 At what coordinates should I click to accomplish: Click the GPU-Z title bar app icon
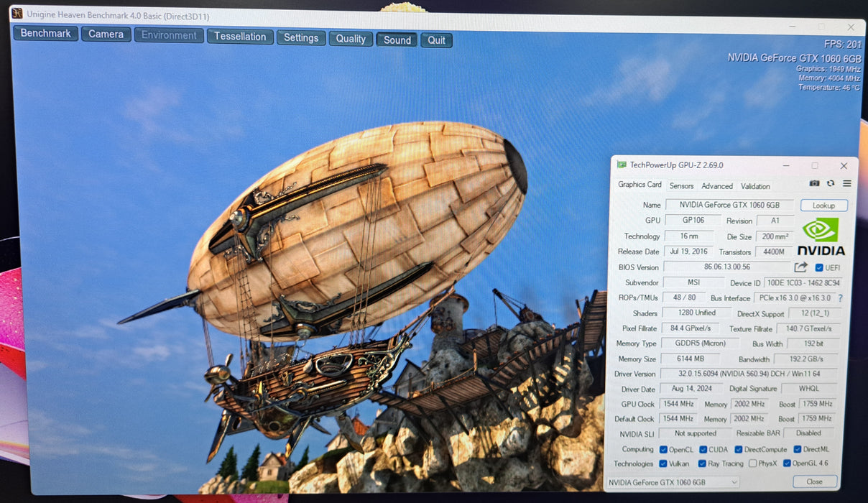622,165
